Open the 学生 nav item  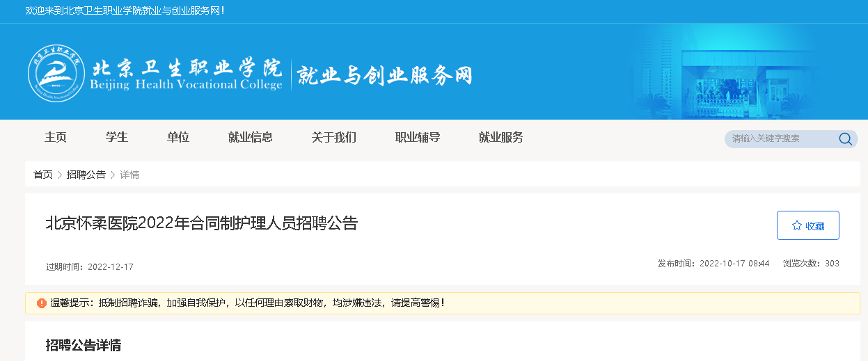(117, 138)
